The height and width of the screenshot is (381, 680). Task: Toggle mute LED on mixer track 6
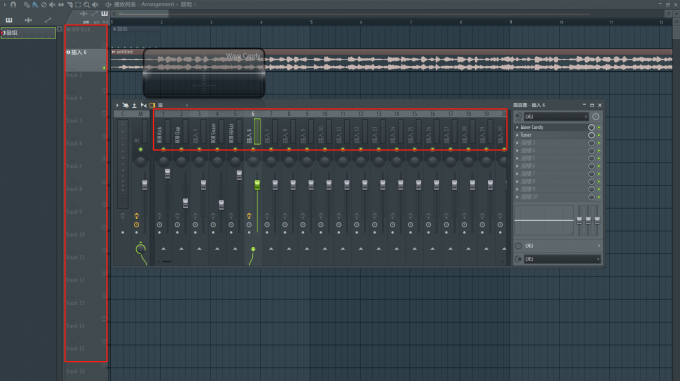coord(253,150)
